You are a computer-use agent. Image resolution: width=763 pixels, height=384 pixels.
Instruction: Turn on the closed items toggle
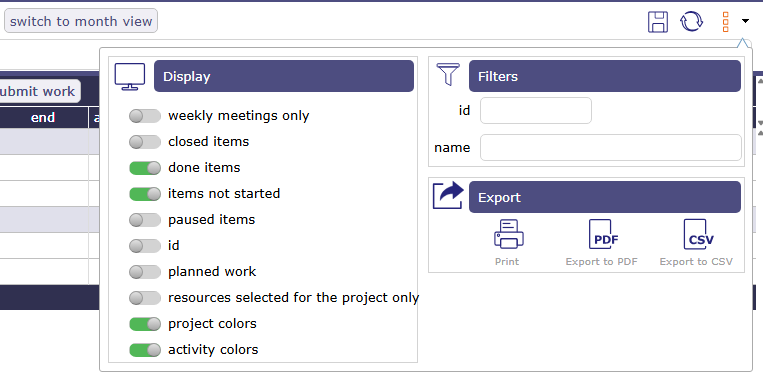pyautogui.click(x=145, y=142)
